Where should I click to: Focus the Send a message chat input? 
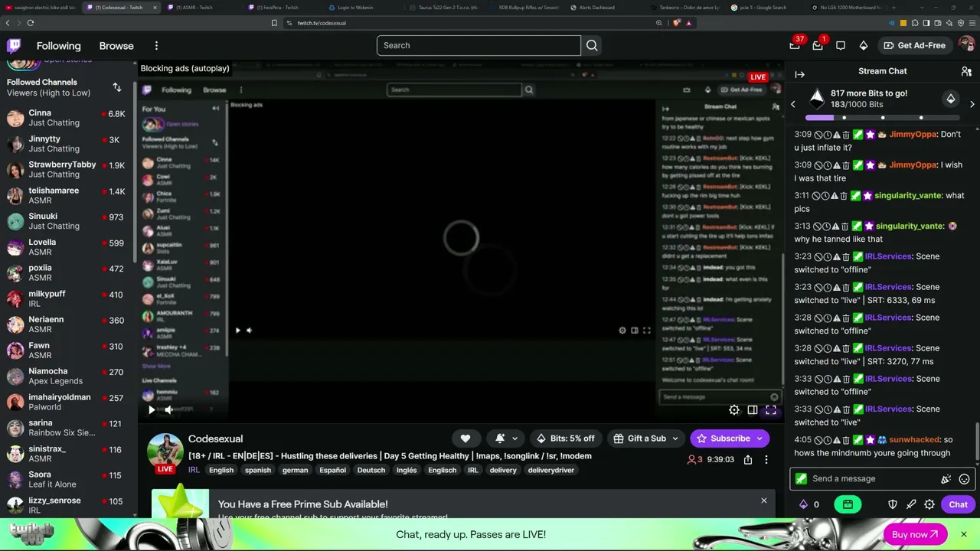(873, 479)
